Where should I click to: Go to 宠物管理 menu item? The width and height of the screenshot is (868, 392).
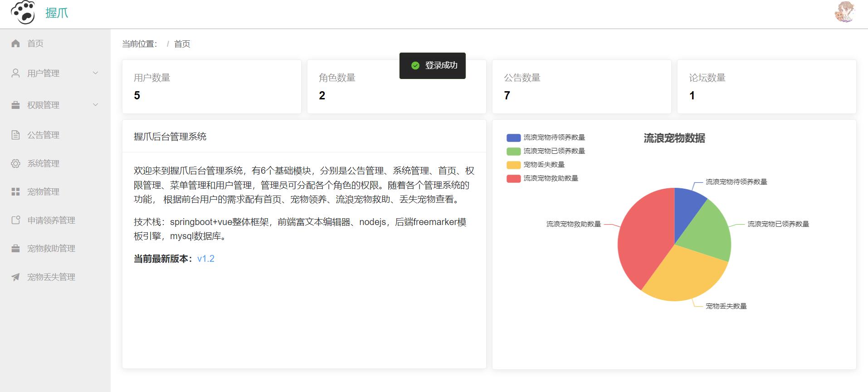pyautogui.click(x=55, y=191)
